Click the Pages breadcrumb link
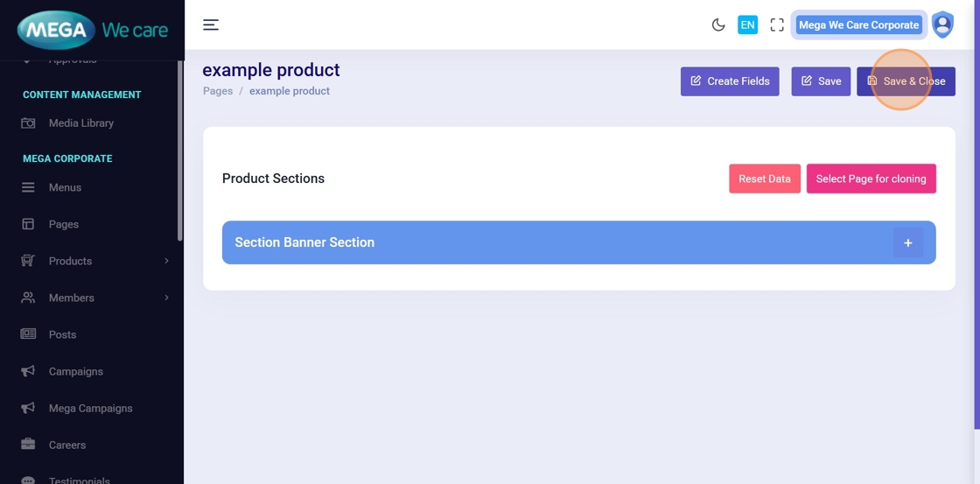Viewport: 980px width, 484px height. click(218, 91)
